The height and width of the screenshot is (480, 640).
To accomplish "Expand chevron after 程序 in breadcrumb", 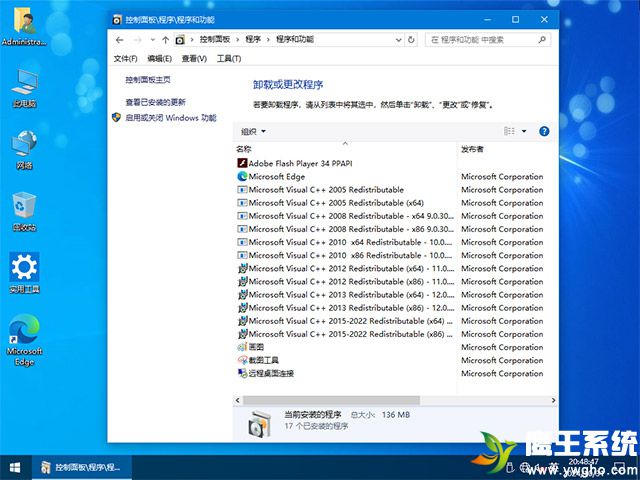I will point(268,40).
